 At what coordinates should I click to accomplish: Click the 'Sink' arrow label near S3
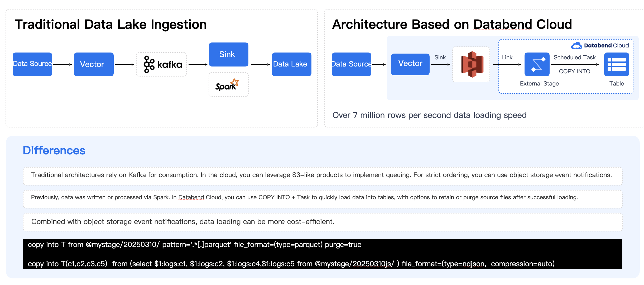coord(440,57)
